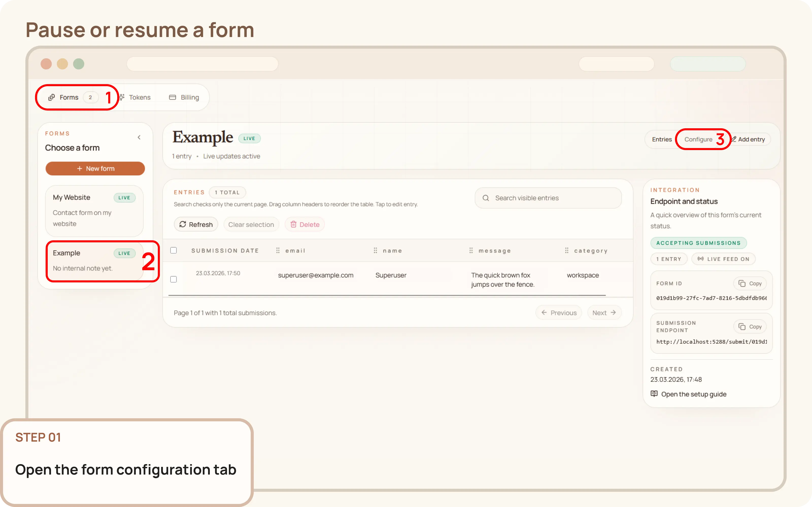
Task: Click the trash icon on the Delete button
Action: pyautogui.click(x=294, y=224)
